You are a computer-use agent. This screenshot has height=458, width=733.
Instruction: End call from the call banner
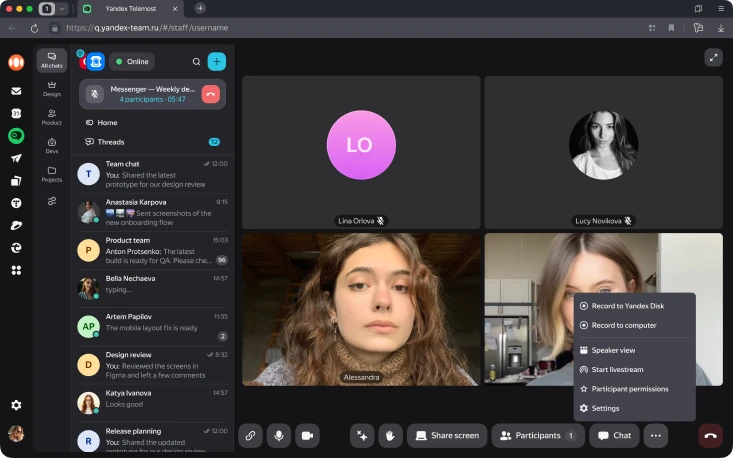[x=211, y=94]
